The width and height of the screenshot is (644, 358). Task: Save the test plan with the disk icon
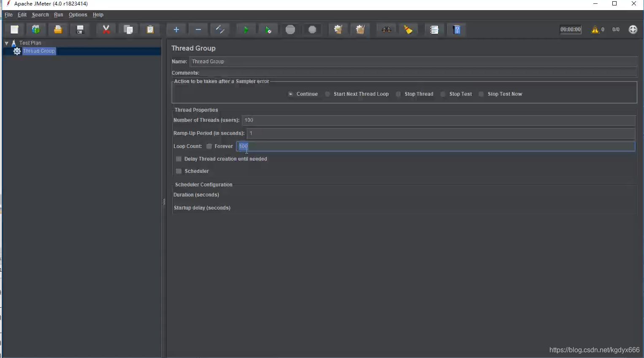tap(80, 30)
